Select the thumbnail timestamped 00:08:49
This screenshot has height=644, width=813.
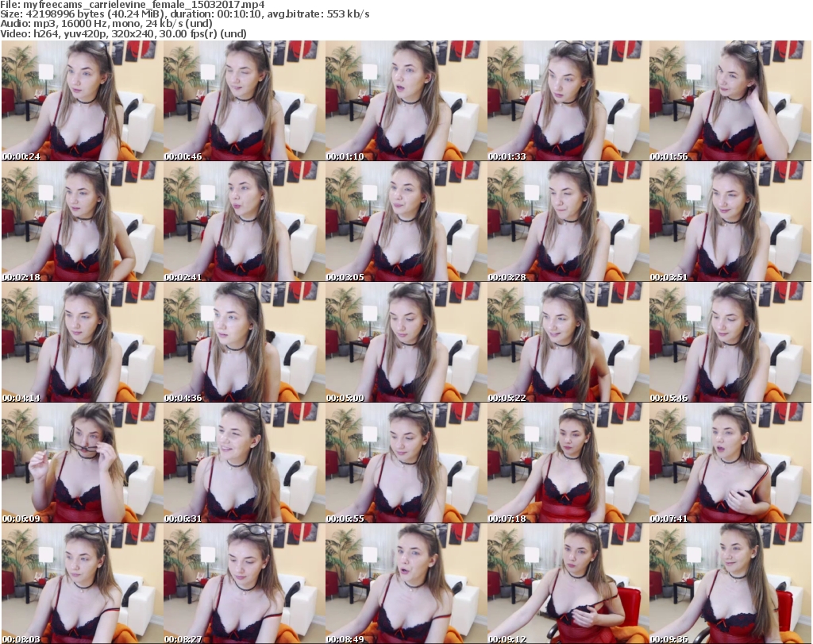[406, 584]
